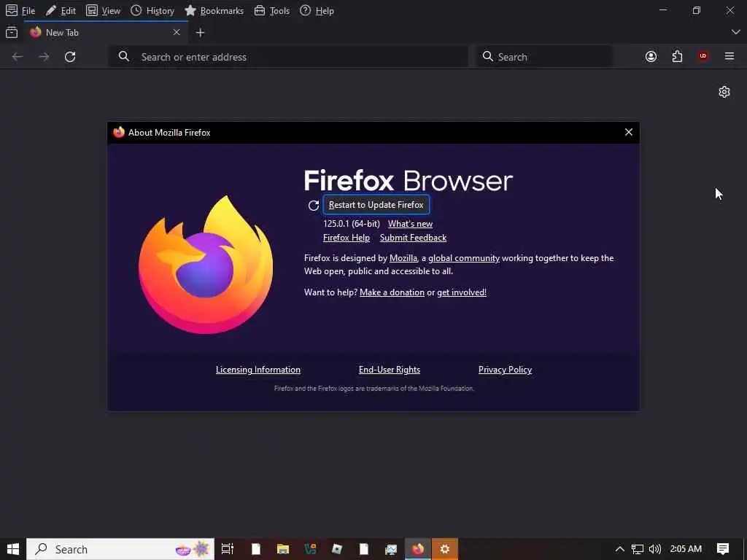The height and width of the screenshot is (560, 747).
Task: Close the New Tab tab
Action: (x=177, y=32)
